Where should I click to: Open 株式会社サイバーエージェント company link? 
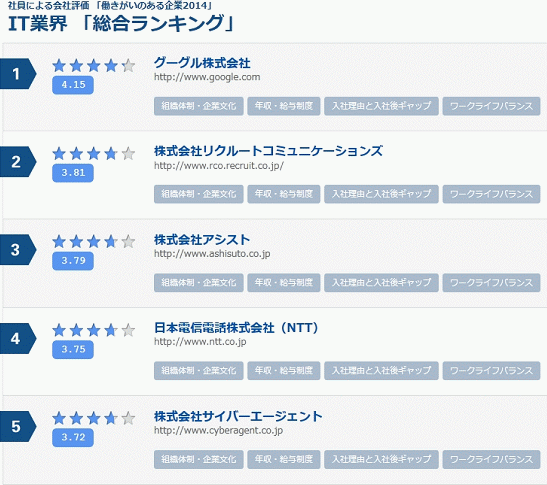(238, 416)
